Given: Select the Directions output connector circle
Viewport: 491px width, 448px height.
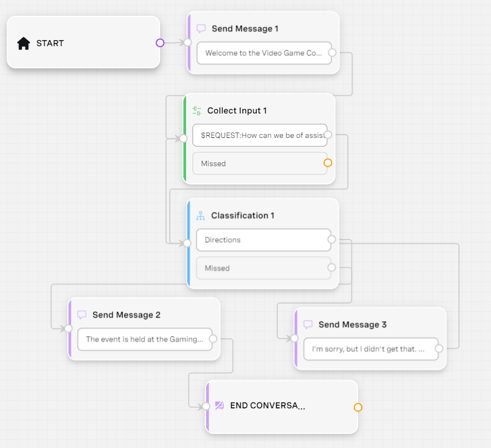Looking at the screenshot, I should point(331,239).
